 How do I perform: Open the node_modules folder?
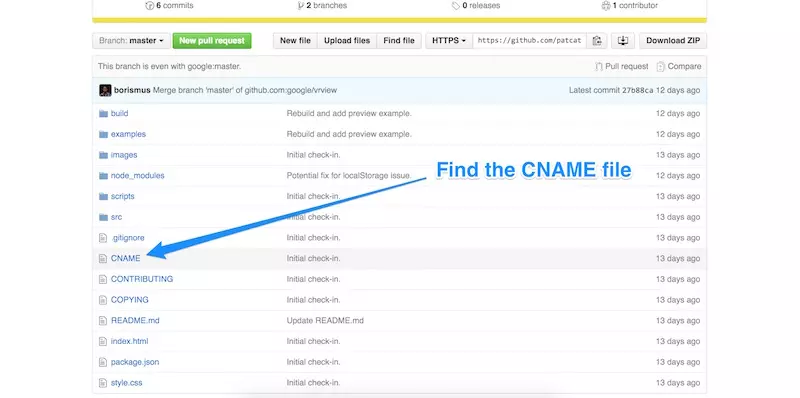click(138, 176)
